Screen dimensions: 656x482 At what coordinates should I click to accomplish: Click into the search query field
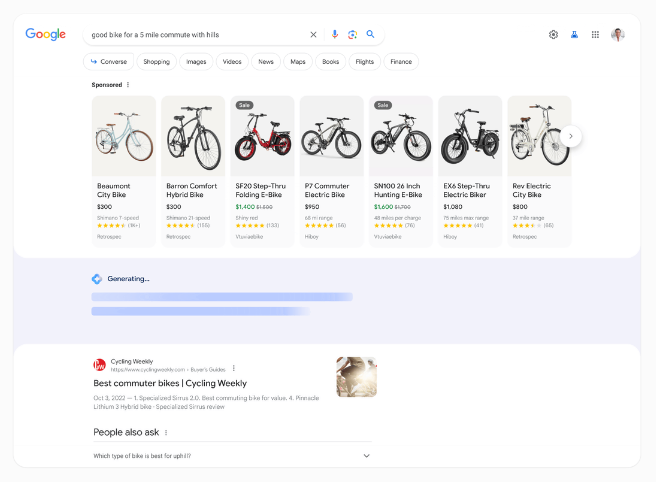(x=195, y=34)
